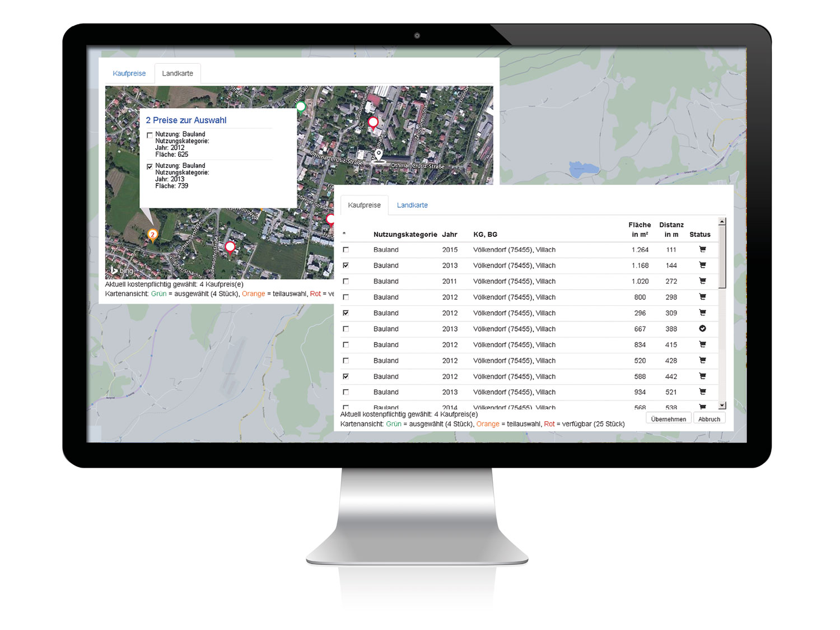Click the green map marker near the top

[301, 106]
